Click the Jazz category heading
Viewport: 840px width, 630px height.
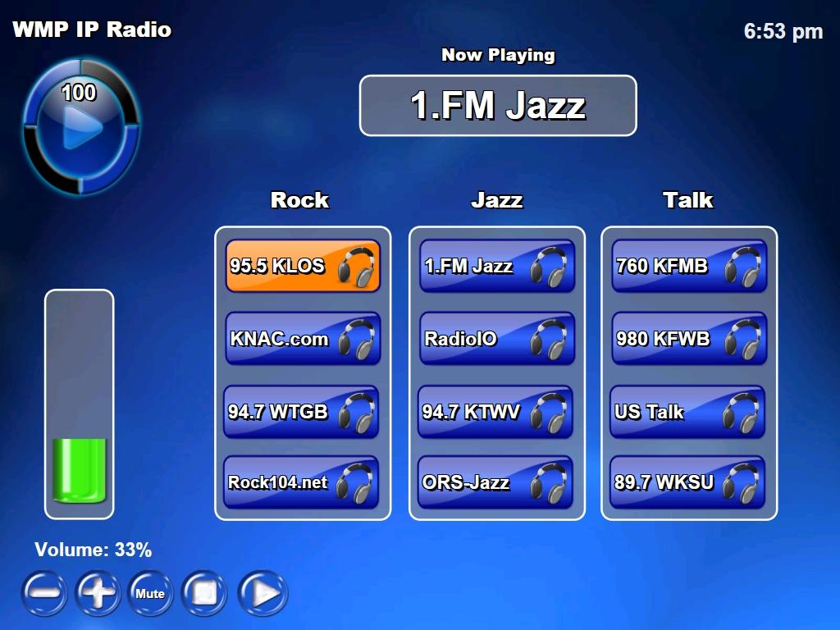coord(497,200)
